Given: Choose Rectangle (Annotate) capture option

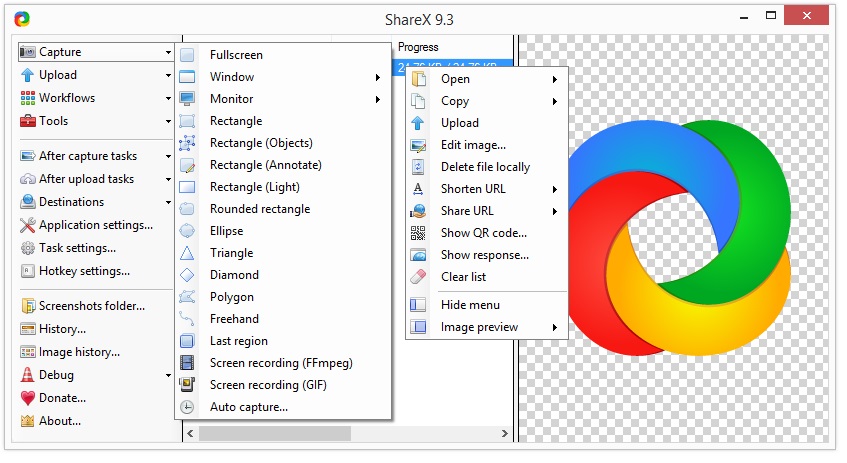Looking at the screenshot, I should click(265, 165).
